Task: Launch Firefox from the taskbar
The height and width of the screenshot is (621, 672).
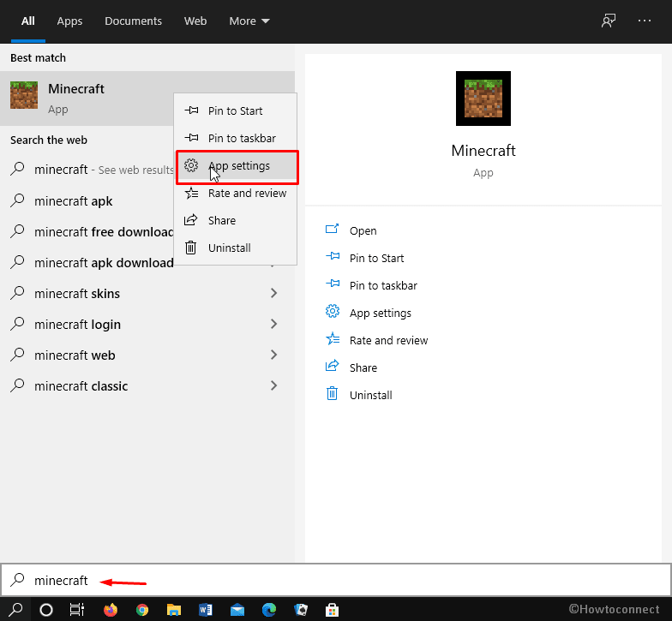Action: (111, 610)
